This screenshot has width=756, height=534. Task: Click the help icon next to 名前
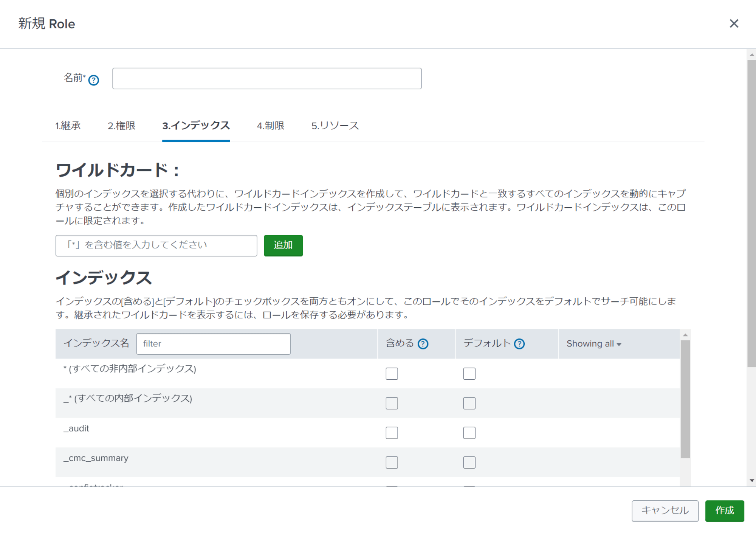pos(93,80)
